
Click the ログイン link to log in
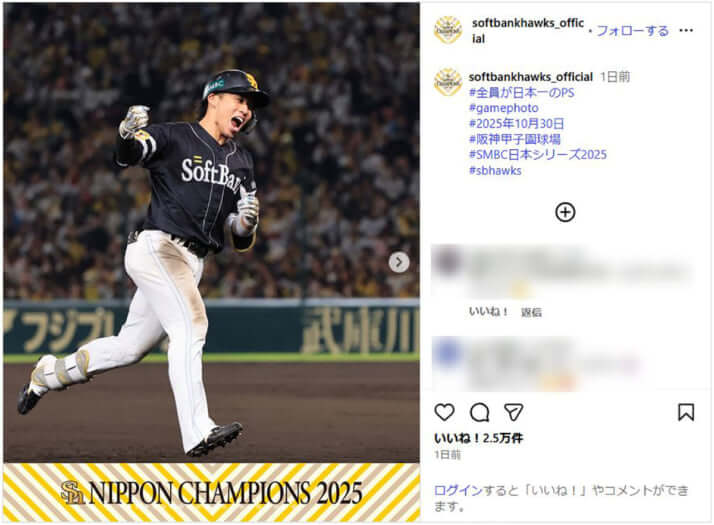pos(458,491)
